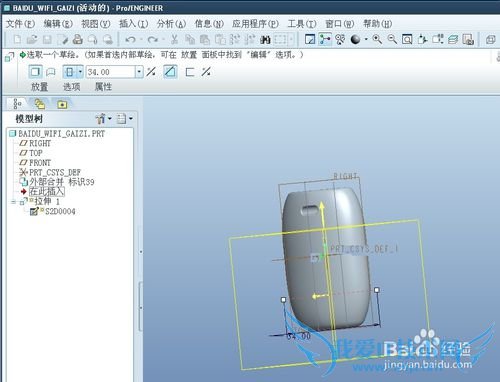The height and width of the screenshot is (382, 500).
Task: Click the Find binoculars icon
Action: tap(265, 40)
